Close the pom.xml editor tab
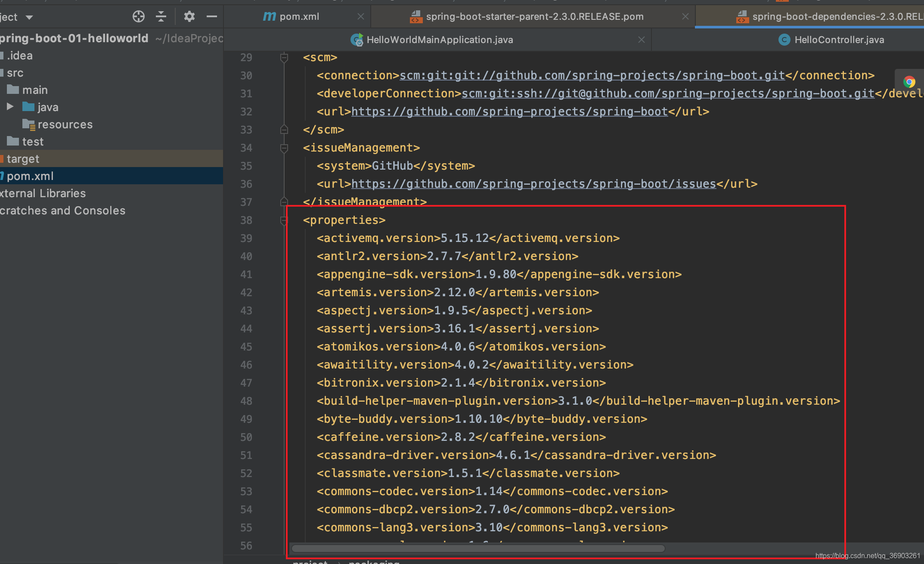924x564 pixels. 361,16
